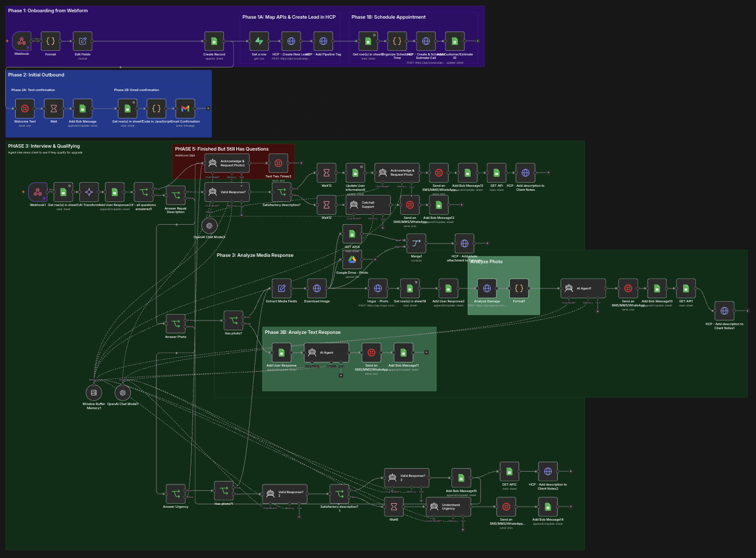Open the Add Bob Message sheets node
This screenshot has width=756, height=558.
[82, 109]
